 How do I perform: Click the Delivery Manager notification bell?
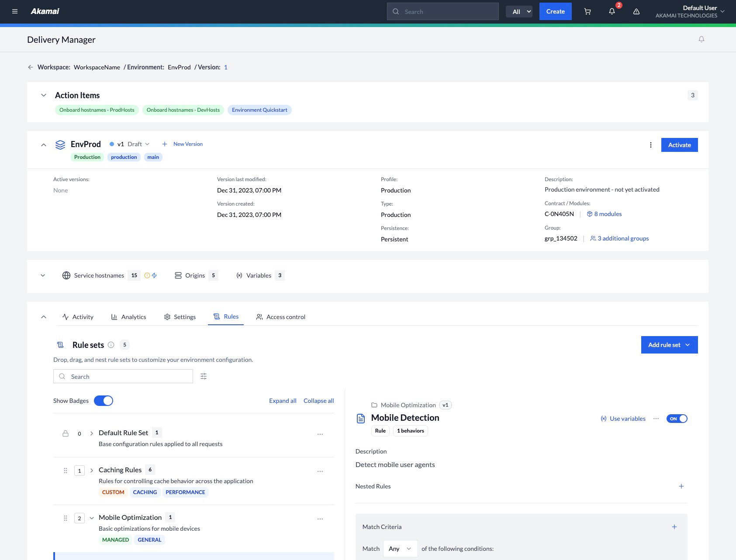701,39
